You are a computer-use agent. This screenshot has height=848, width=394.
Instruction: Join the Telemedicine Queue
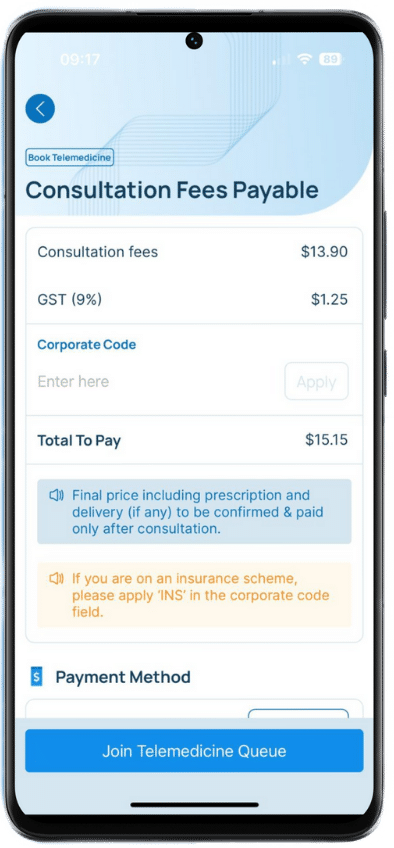pos(194,751)
